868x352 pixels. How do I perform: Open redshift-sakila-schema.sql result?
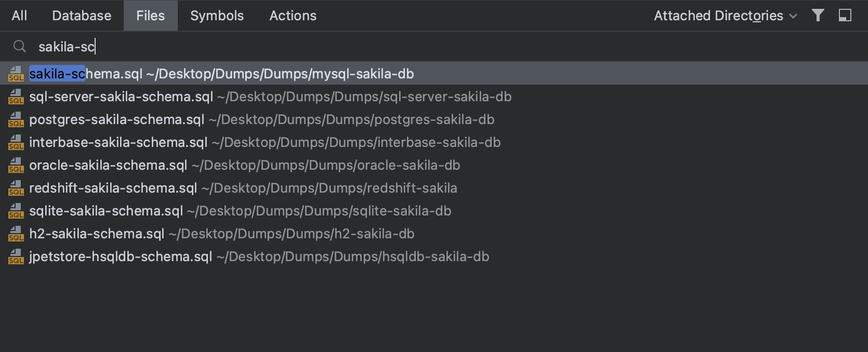[434, 188]
